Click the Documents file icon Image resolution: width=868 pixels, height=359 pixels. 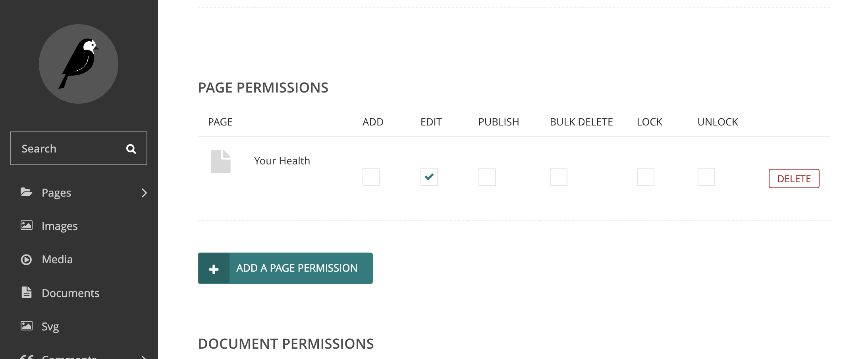coord(27,292)
